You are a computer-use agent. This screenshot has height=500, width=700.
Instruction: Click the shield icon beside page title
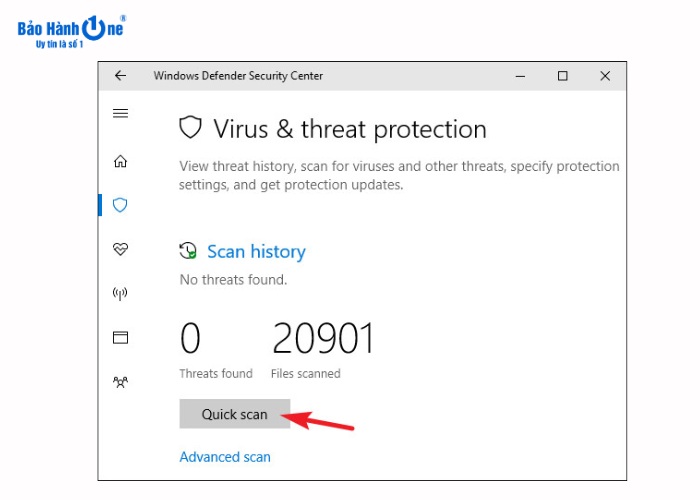pos(190,128)
